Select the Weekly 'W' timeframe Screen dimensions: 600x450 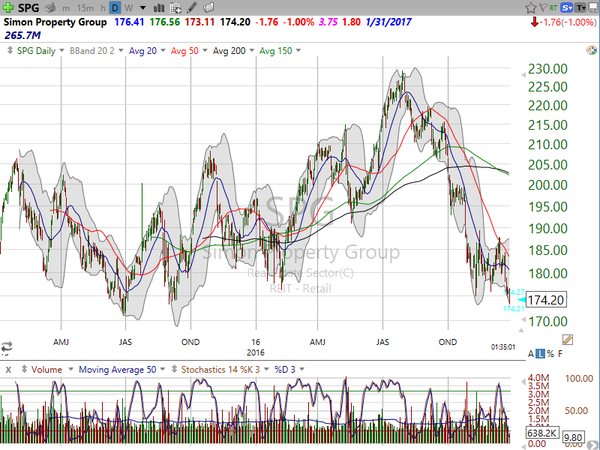click(x=129, y=8)
